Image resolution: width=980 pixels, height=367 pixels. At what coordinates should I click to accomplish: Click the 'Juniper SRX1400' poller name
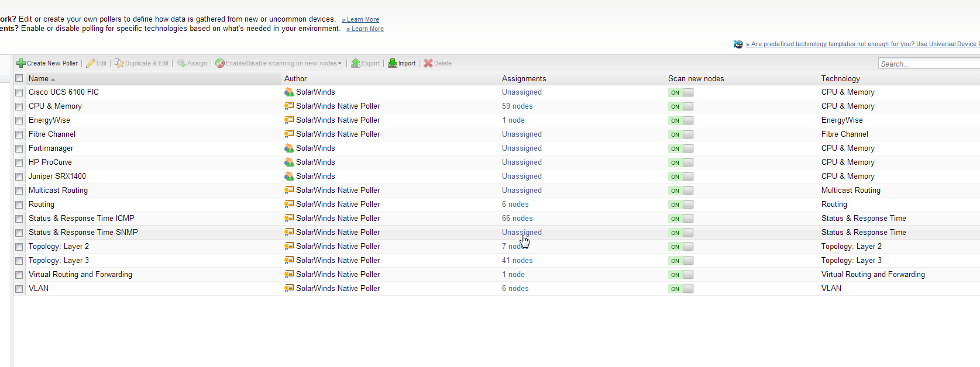pyautogui.click(x=57, y=176)
